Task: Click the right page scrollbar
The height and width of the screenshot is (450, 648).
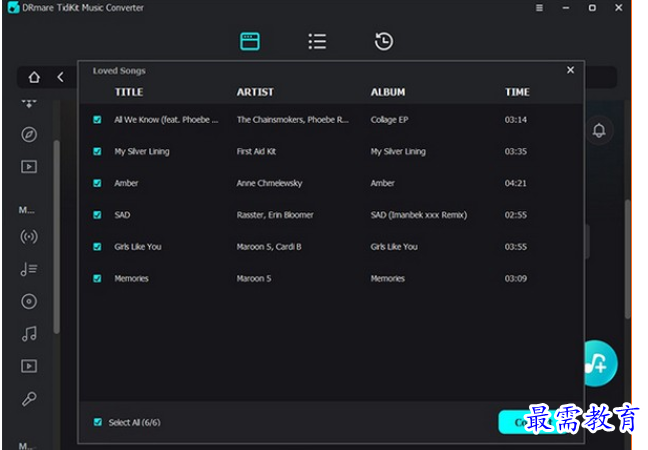Action: (x=628, y=259)
